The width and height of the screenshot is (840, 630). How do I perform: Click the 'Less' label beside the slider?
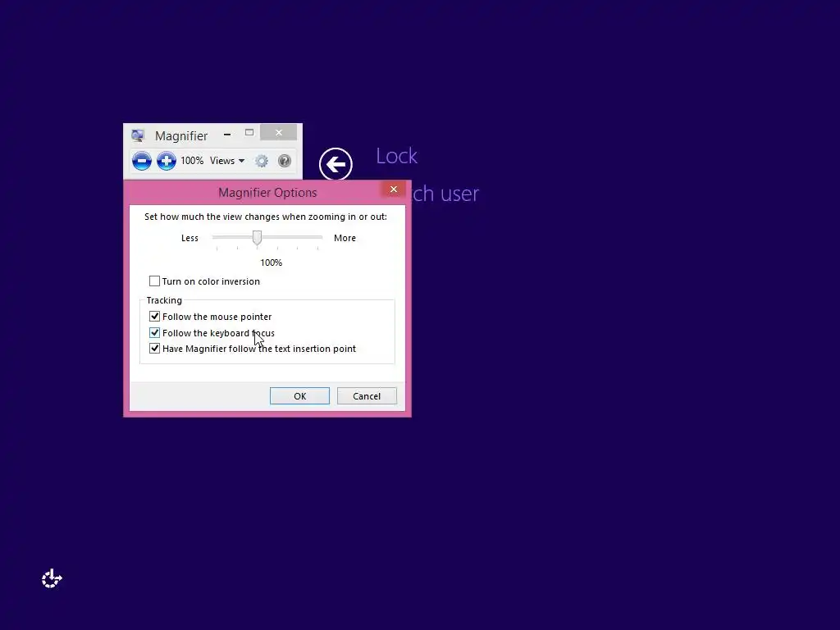click(x=189, y=238)
